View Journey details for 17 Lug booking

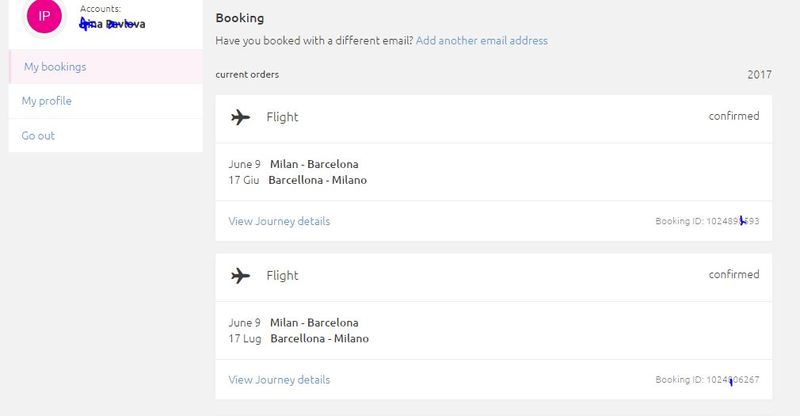coord(279,380)
